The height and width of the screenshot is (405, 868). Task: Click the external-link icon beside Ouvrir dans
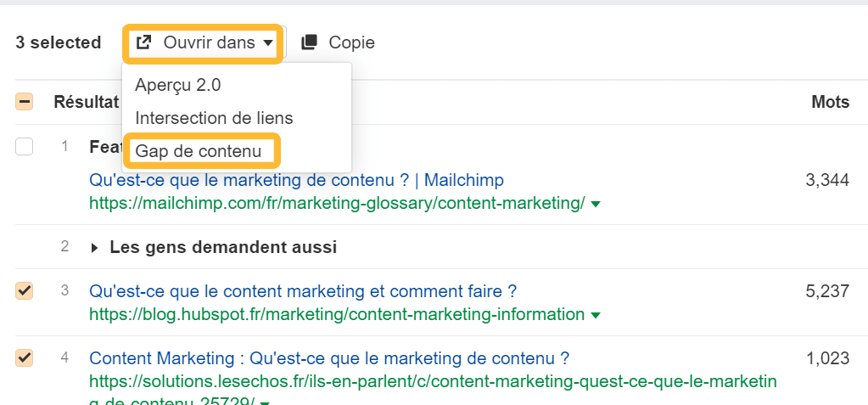[144, 42]
